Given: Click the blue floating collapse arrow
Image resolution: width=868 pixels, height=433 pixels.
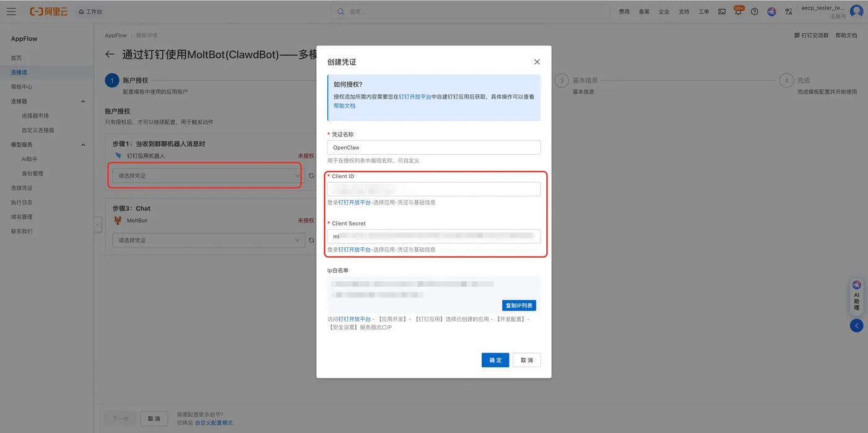Looking at the screenshot, I should [x=856, y=325].
